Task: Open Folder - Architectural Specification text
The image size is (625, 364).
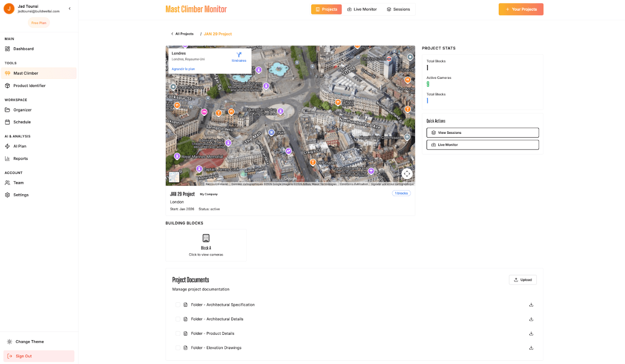Action: click(223, 305)
